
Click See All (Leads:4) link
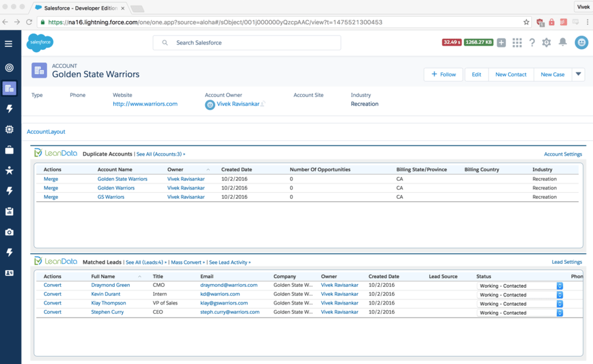pyautogui.click(x=146, y=262)
